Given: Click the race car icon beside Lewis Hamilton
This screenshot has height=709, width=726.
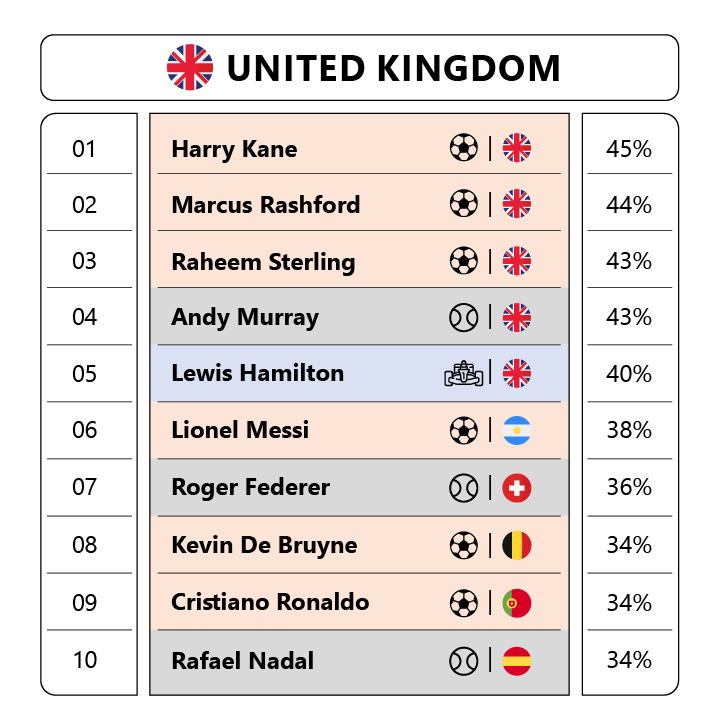Looking at the screenshot, I should tap(463, 374).
